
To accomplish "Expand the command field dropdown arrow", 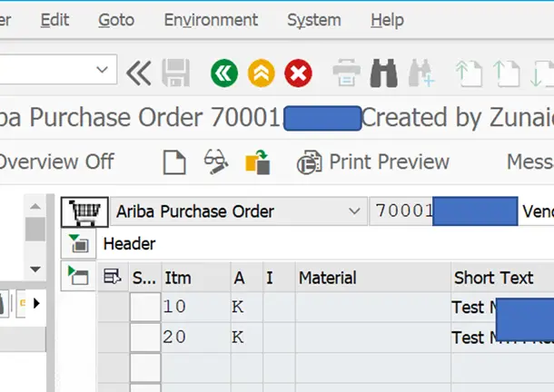I will (102, 70).
